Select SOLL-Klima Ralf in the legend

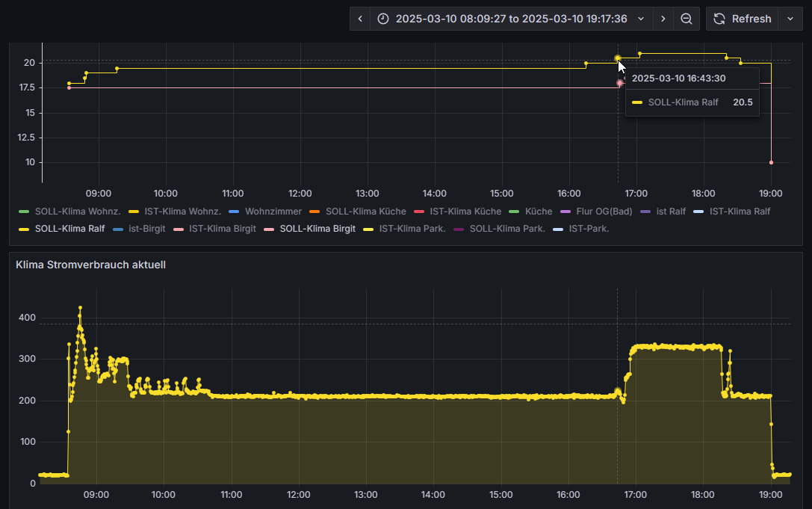[x=69, y=229]
